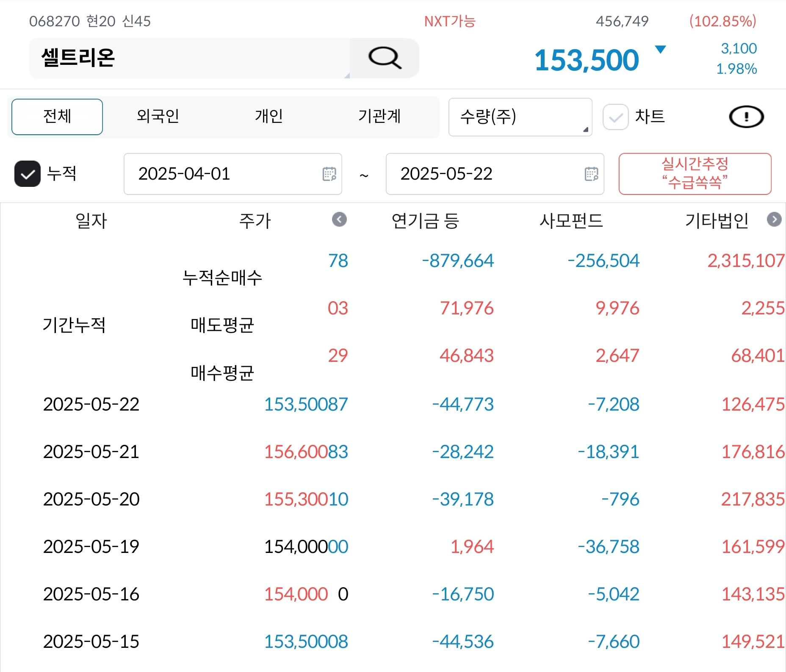The height and width of the screenshot is (672, 786).
Task: Select the 개인 tab
Action: (x=269, y=116)
